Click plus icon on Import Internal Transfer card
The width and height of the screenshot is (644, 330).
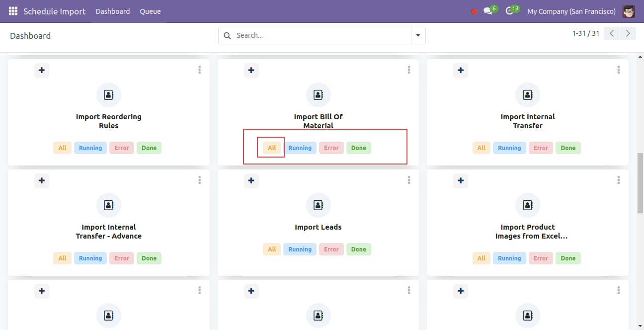(461, 70)
